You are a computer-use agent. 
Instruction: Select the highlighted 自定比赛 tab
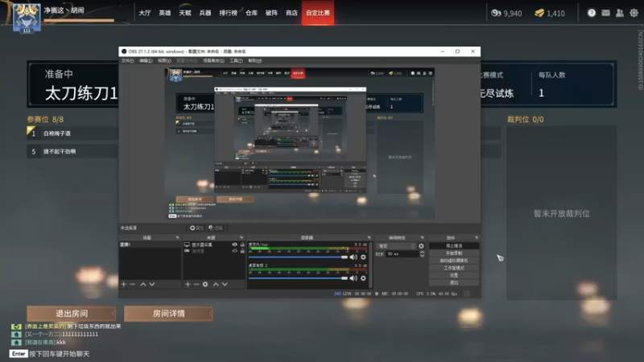pyautogui.click(x=318, y=13)
